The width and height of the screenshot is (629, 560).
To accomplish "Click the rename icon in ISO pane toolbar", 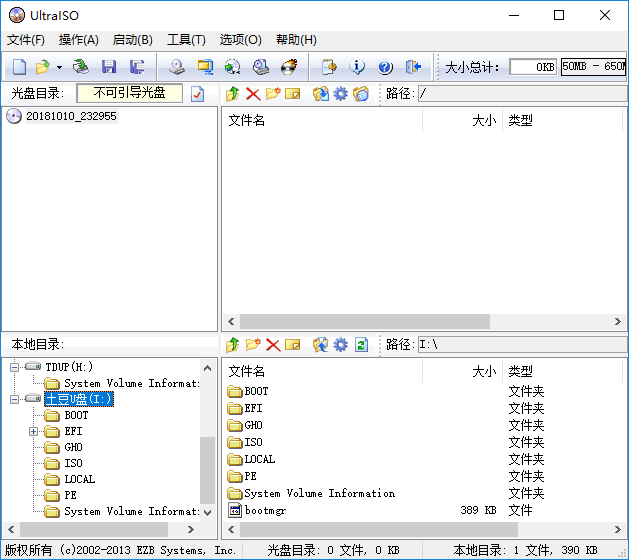I will [x=293, y=94].
